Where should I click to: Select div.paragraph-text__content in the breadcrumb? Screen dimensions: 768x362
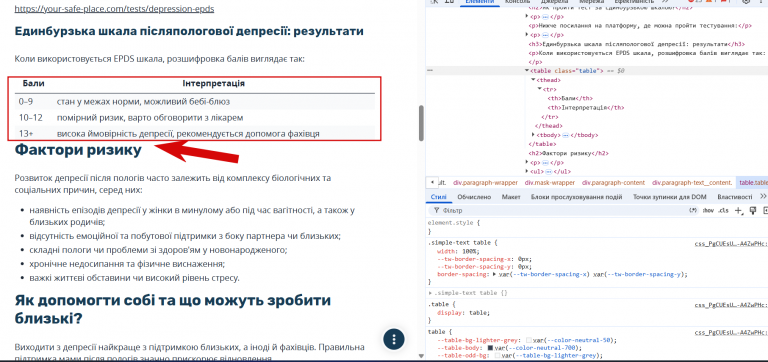tap(692, 183)
